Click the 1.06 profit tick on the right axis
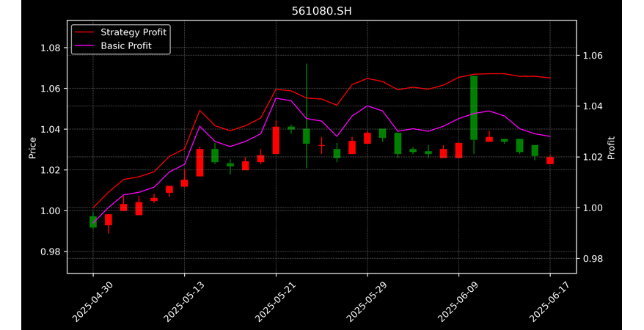The image size is (644, 330). pos(593,56)
